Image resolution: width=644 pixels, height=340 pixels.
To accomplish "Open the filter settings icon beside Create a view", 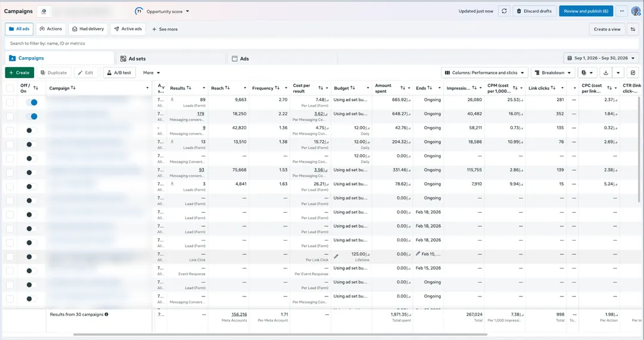I will [633, 29].
